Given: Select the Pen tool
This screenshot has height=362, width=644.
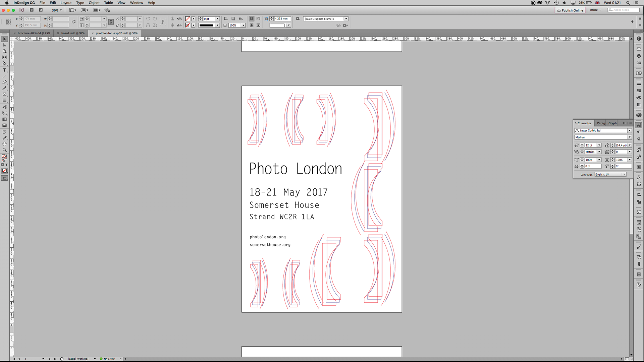Looking at the screenshot, I should pyautogui.click(x=4, y=82).
